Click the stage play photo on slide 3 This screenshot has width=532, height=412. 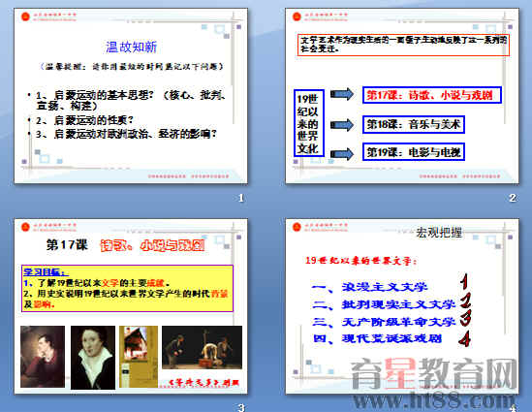[x=202, y=347]
